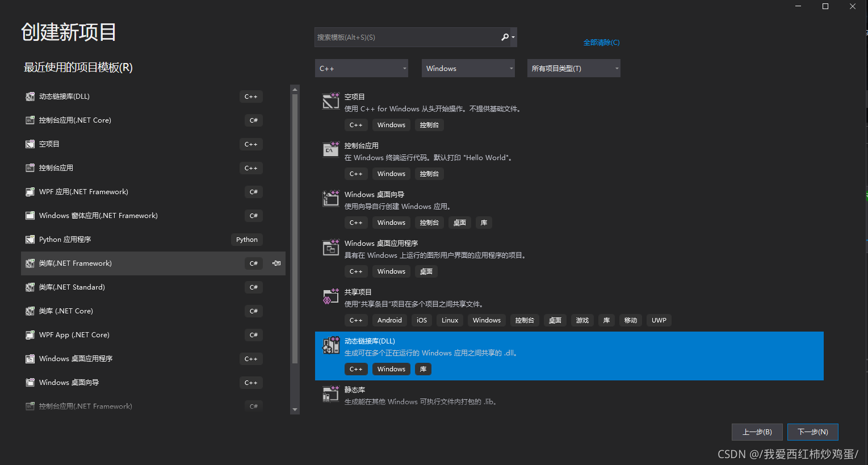Viewport: 868px width, 465px height.
Task: Click the 搜索模板 search input field
Action: tap(406, 37)
